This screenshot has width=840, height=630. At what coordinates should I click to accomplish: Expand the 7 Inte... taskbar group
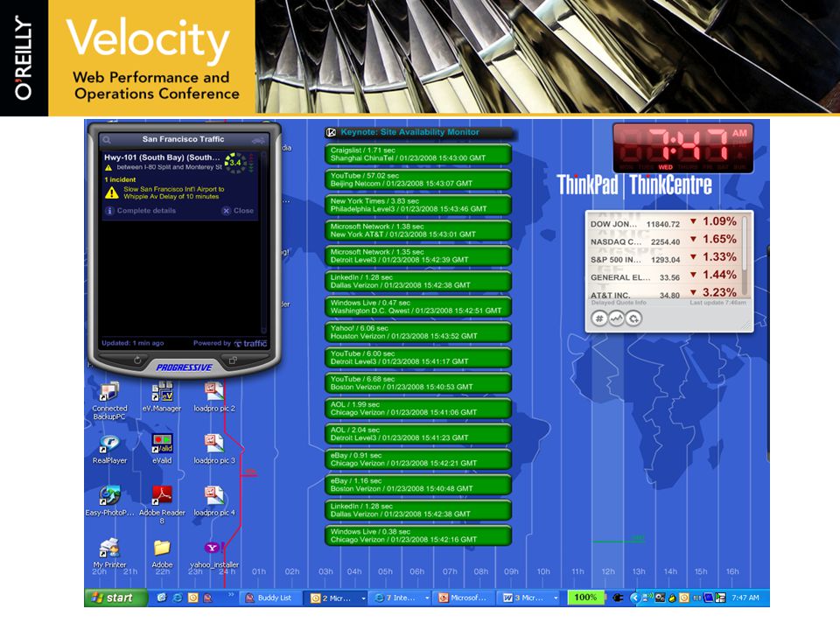pos(427,598)
